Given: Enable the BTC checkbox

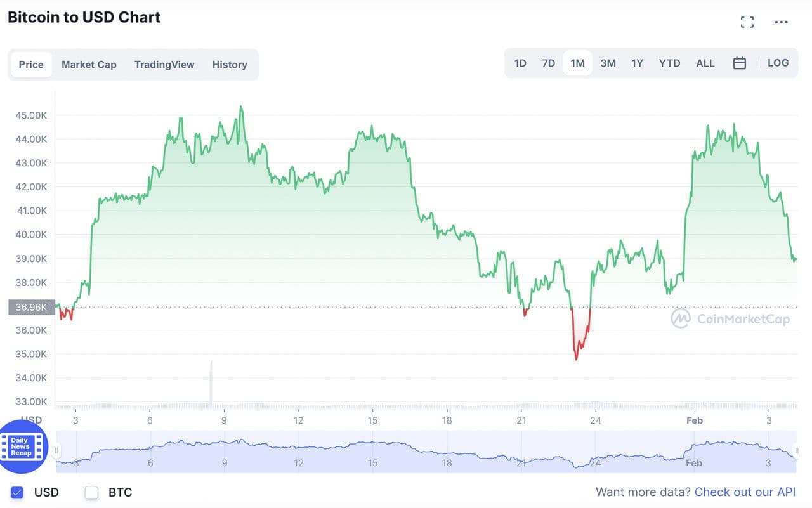Looking at the screenshot, I should [92, 492].
